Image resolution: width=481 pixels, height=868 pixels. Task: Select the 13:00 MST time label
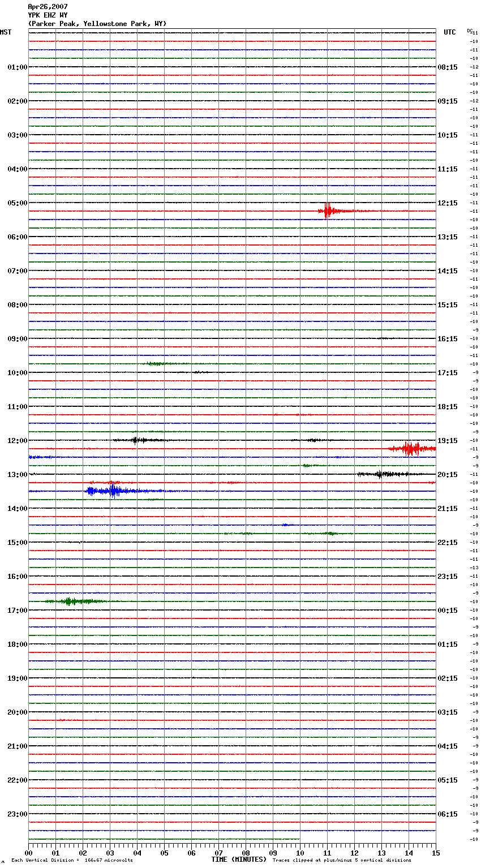click(x=17, y=475)
